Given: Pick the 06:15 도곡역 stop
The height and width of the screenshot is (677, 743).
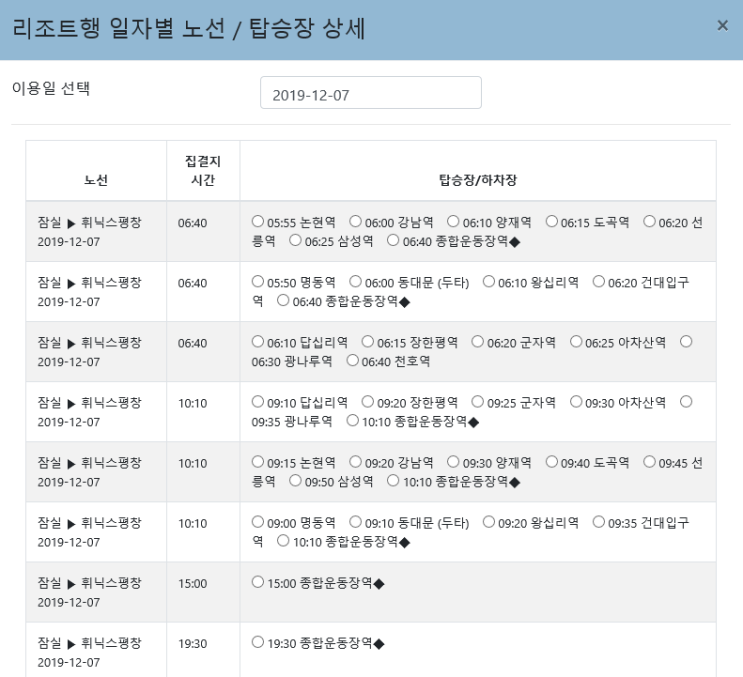Looking at the screenshot, I should pos(552,221).
